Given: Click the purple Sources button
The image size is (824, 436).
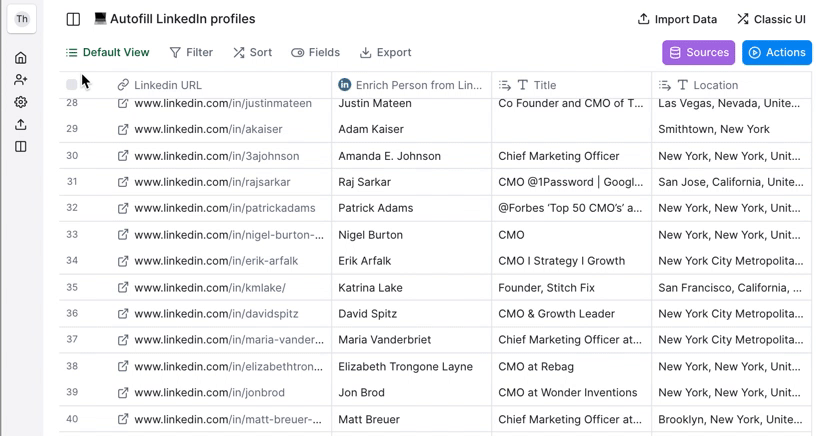Looking at the screenshot, I should tap(698, 53).
